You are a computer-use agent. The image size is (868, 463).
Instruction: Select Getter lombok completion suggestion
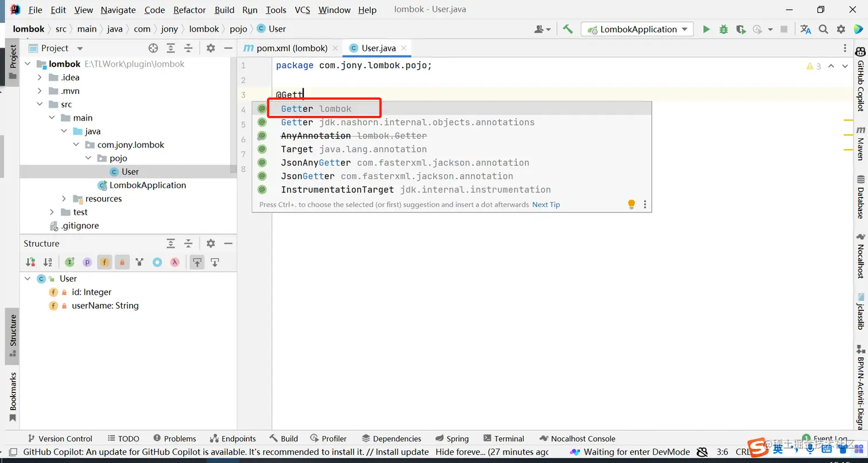pyautogui.click(x=452, y=109)
